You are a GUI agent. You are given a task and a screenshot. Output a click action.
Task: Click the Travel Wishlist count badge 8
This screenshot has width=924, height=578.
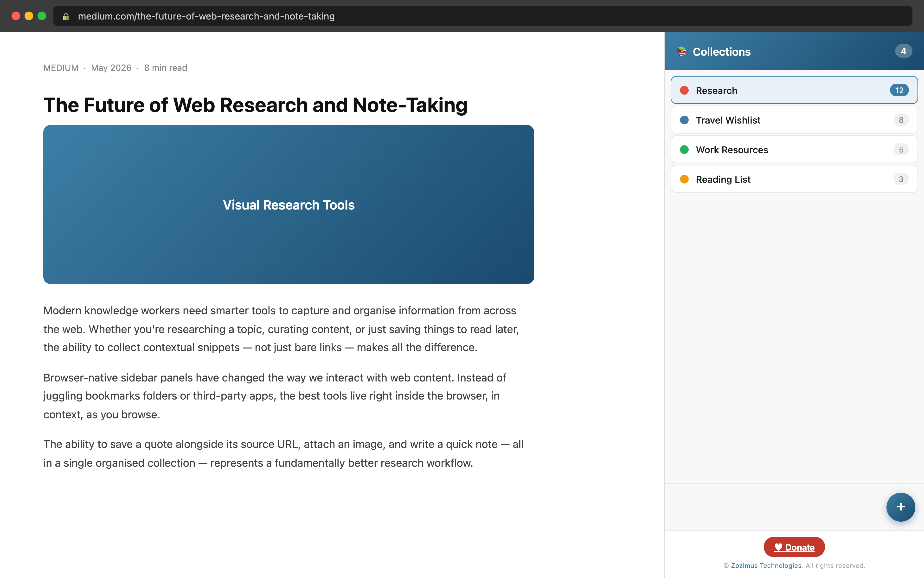click(901, 120)
